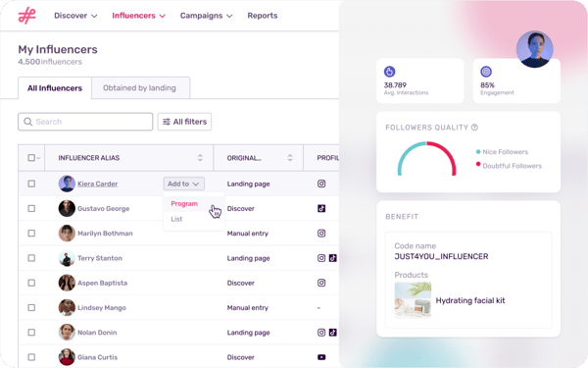Open Kiera Carder profile link

tap(97, 184)
